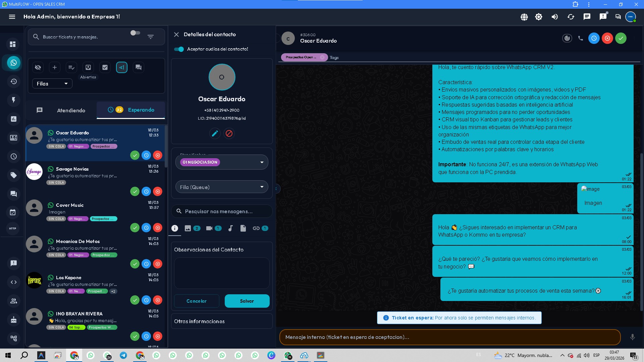Click red reject button on Savage Novias ticket
The image size is (644, 362).
(158, 191)
